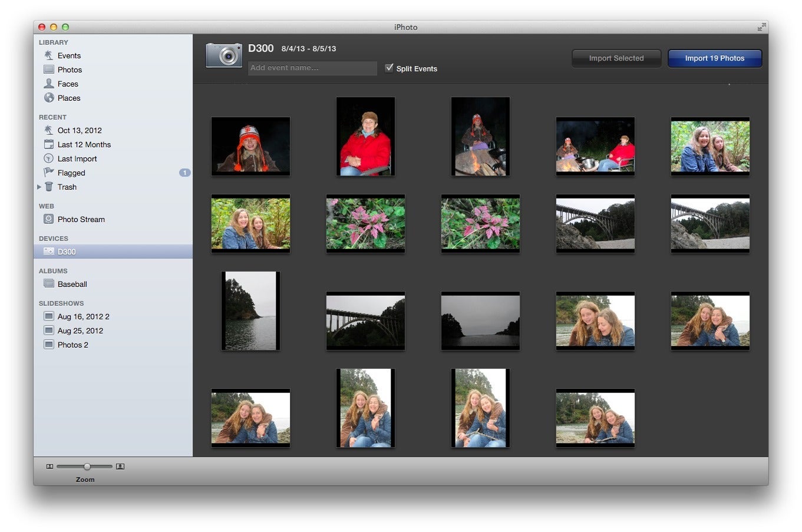Click the Photo Stream icon
The width and height of the screenshot is (802, 532).
click(x=49, y=219)
